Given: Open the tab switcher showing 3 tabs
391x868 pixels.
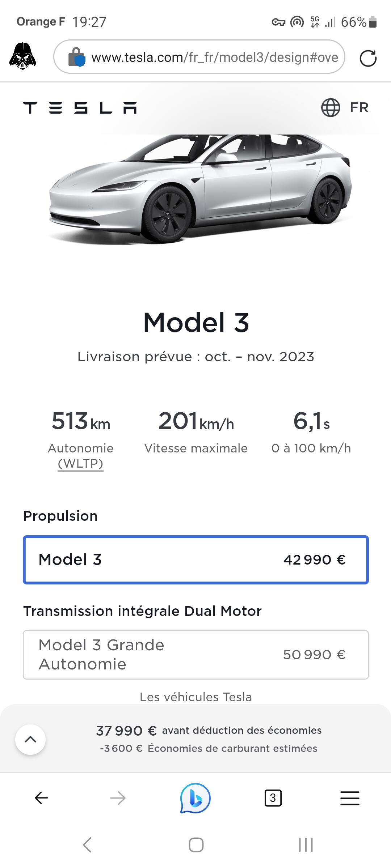Looking at the screenshot, I should [x=273, y=798].
